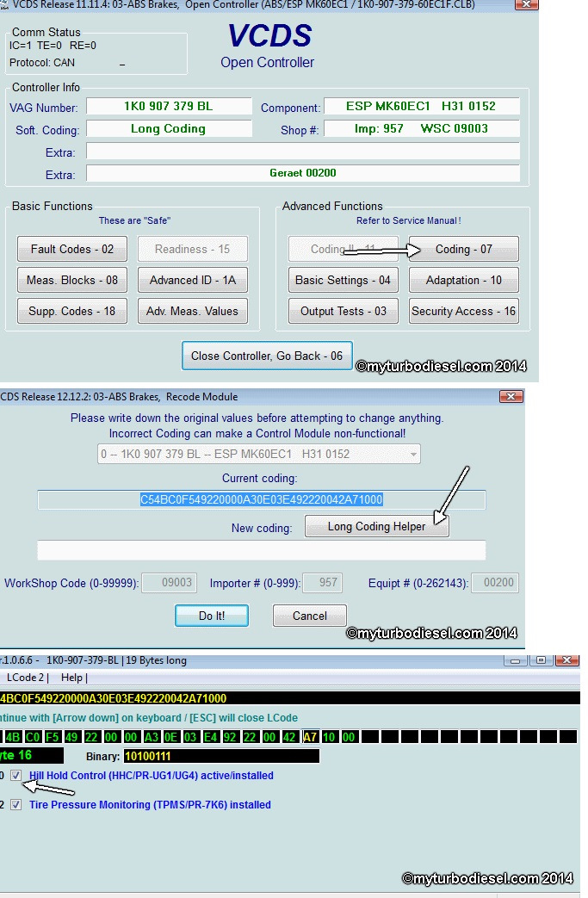Select byte 0E in the byte row
This screenshot has height=898, width=588.
pos(170,736)
